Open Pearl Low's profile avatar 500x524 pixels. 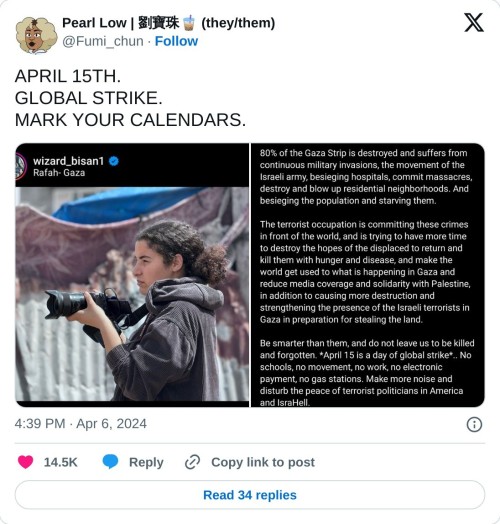[36, 35]
